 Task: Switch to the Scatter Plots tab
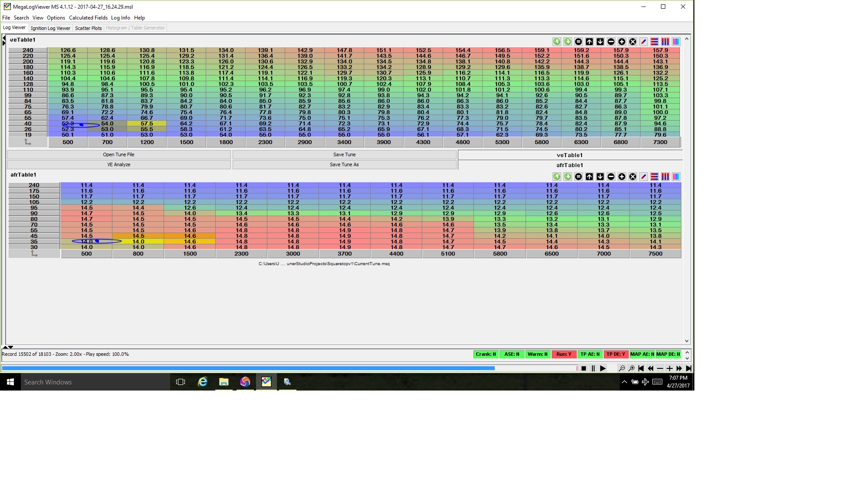click(x=88, y=28)
